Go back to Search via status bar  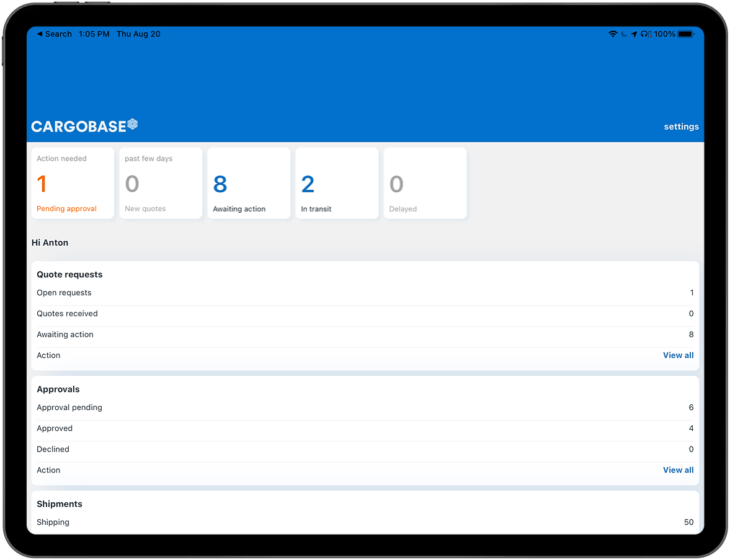point(54,34)
